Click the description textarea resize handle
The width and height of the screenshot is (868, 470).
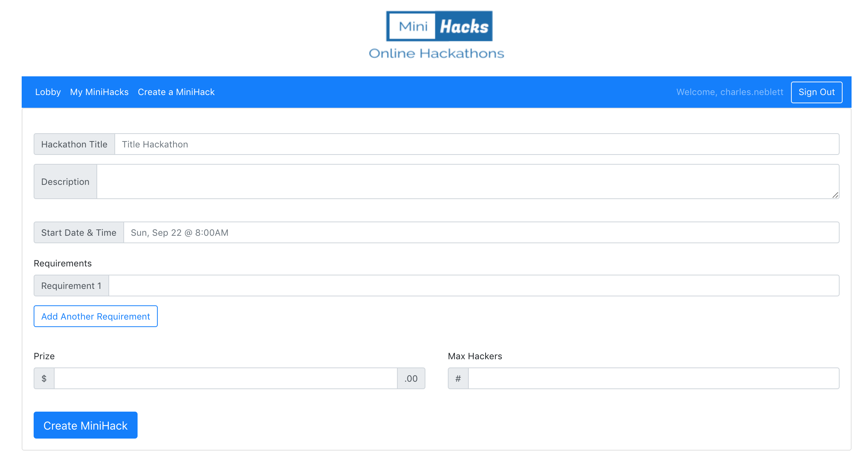point(835,195)
